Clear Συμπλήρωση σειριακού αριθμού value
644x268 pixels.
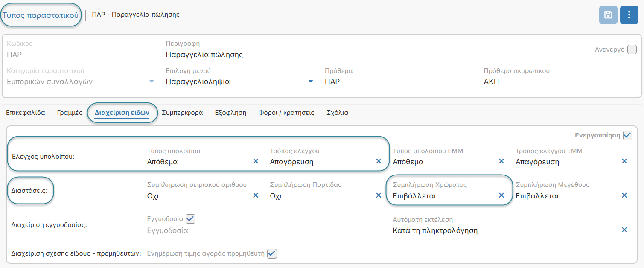tap(256, 195)
